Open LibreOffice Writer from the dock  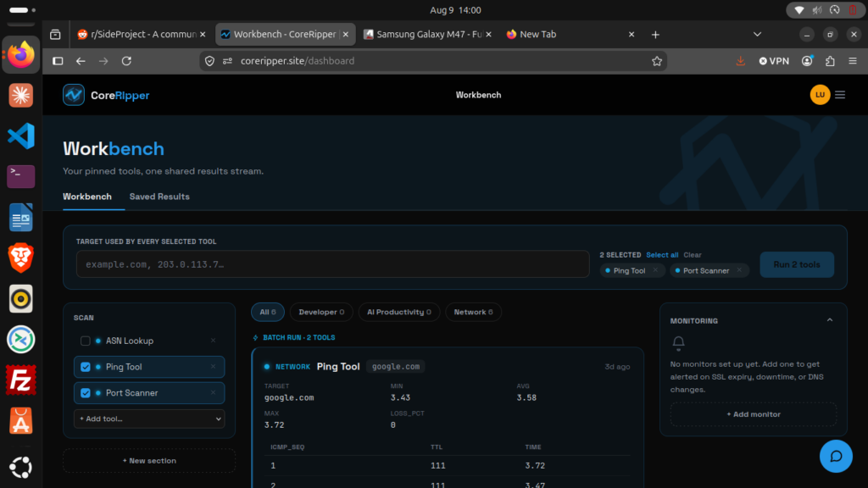click(x=21, y=218)
